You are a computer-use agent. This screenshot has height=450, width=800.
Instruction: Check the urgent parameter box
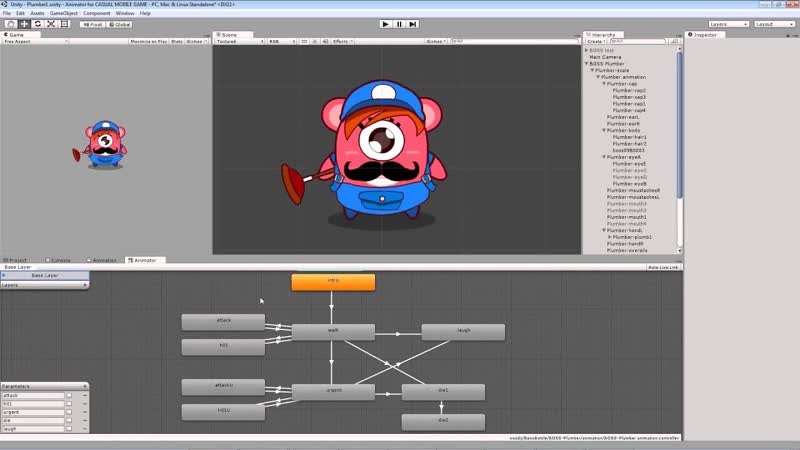coord(69,412)
